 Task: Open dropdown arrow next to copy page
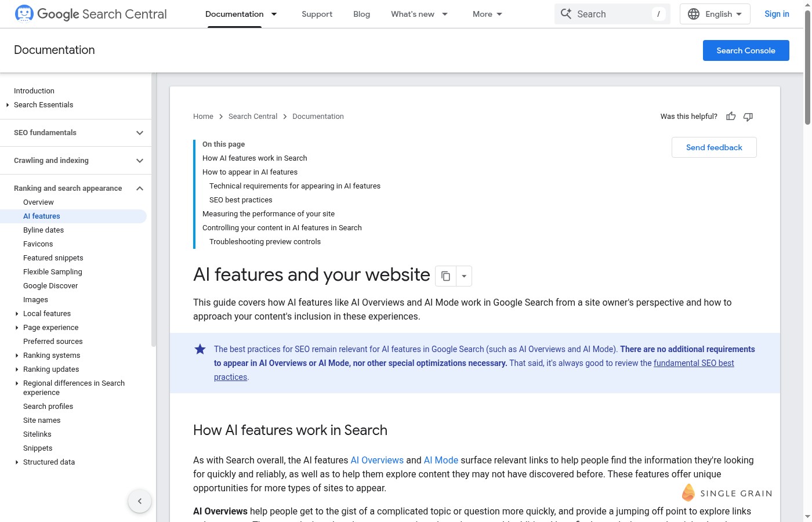[464, 276]
